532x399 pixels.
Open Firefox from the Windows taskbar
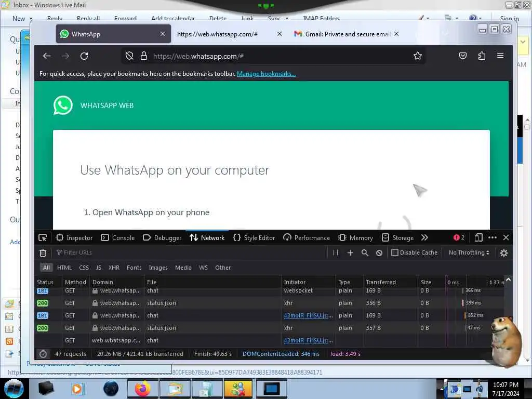[x=142, y=389]
